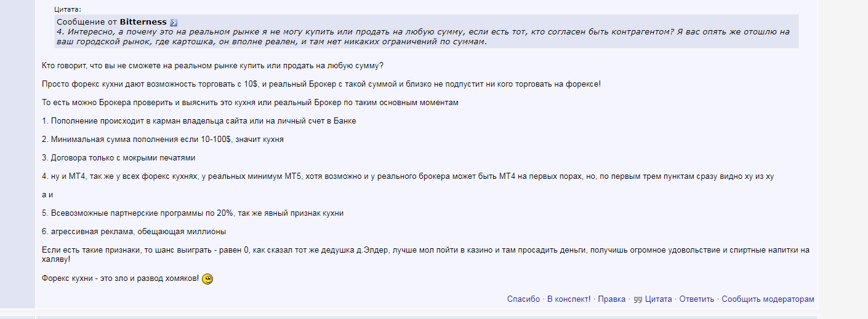Report post via Сообщить модераторам

tap(768, 299)
